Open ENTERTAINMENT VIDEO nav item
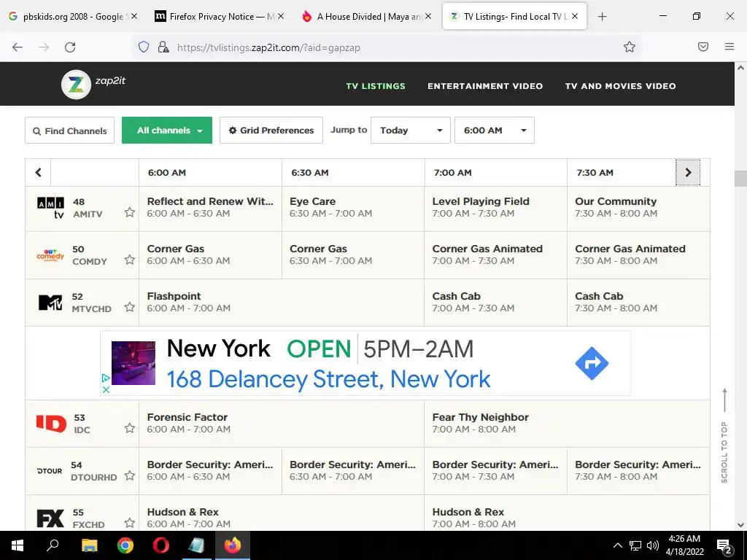The image size is (747, 560). [x=485, y=86]
